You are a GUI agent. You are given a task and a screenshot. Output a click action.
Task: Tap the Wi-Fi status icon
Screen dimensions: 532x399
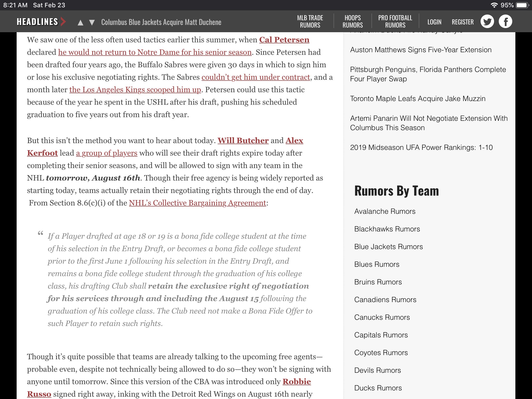click(494, 5)
